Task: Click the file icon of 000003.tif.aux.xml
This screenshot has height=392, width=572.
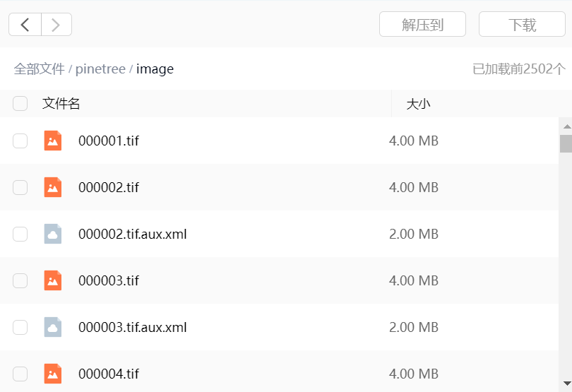Action: 52,327
